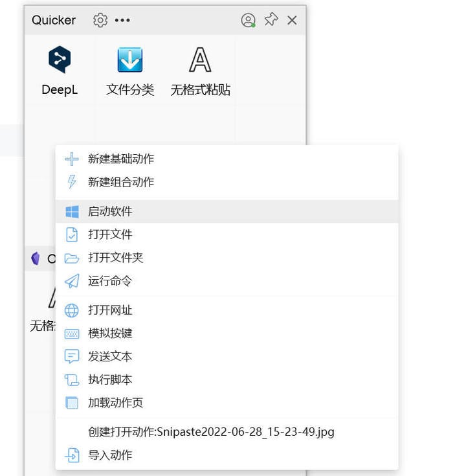This screenshot has height=476, width=466.
Task: Click the purple Obsidian gem icon
Action: 36,258
